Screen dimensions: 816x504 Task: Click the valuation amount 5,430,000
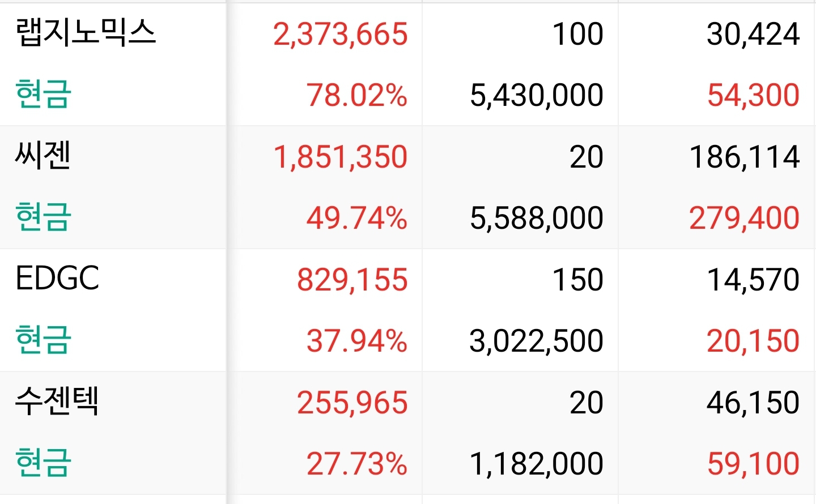click(x=537, y=95)
